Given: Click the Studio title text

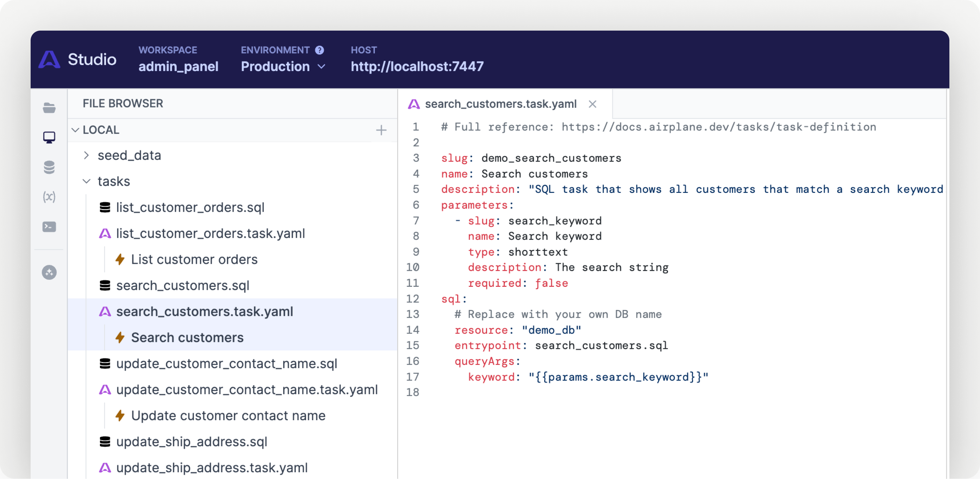Looking at the screenshot, I should [92, 59].
